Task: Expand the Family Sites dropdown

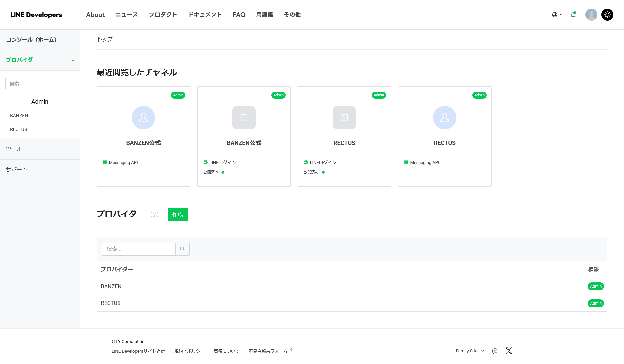Action: [470, 351]
